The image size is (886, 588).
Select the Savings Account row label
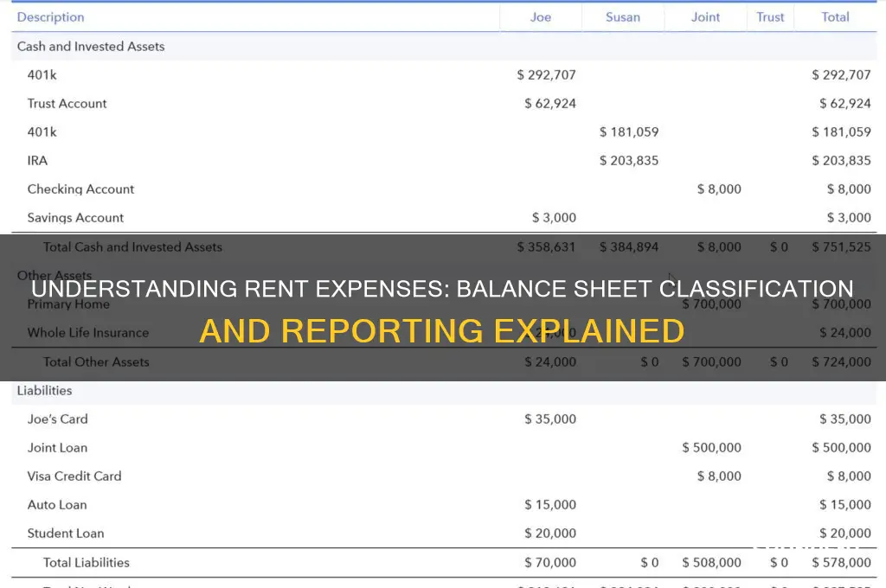75,217
